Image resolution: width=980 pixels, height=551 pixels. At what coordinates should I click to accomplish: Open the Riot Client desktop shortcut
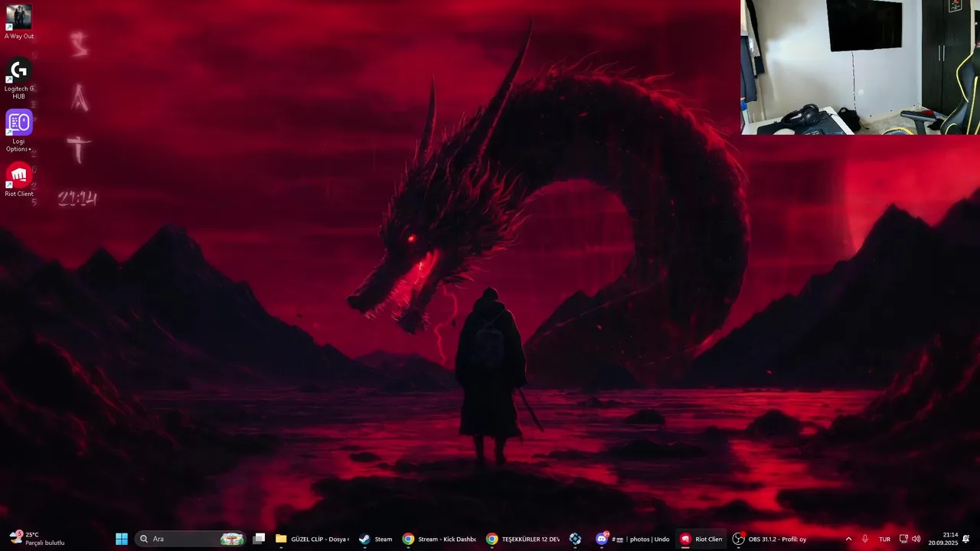[x=19, y=181]
